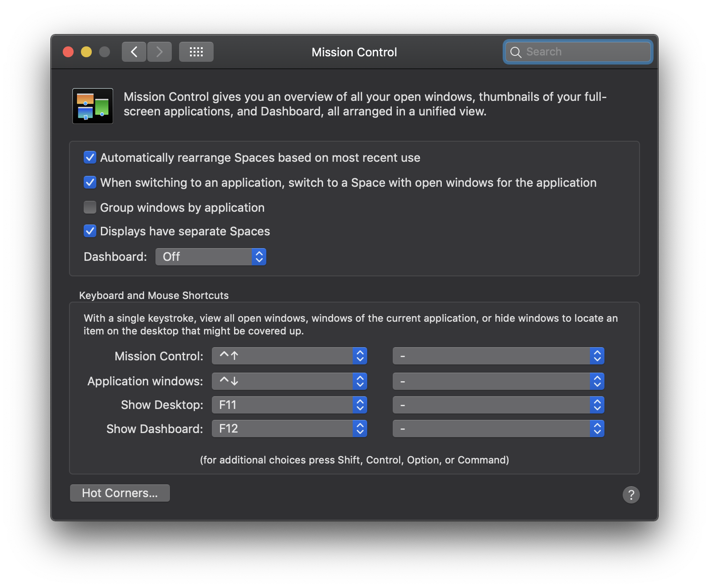Click the Hot Corners… button
This screenshot has width=709, height=588.
click(x=120, y=493)
